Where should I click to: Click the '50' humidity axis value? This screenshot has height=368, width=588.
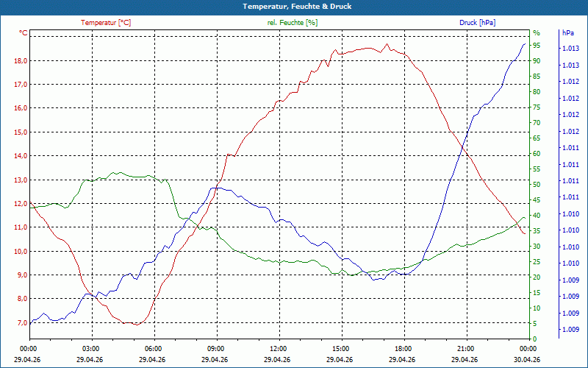pyautogui.click(x=537, y=185)
